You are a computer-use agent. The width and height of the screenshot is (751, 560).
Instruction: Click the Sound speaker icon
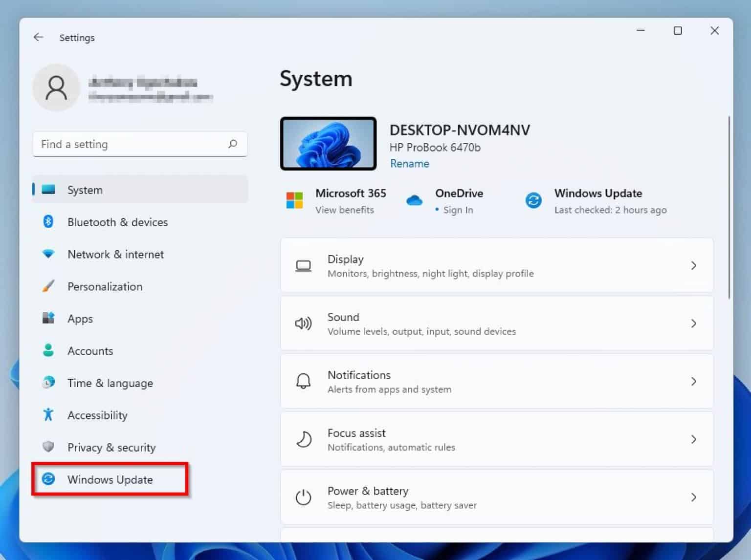point(303,323)
